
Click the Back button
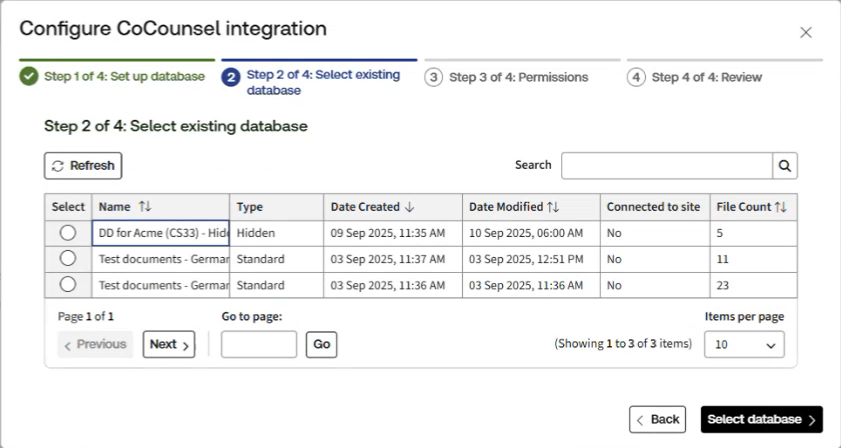coord(657,419)
